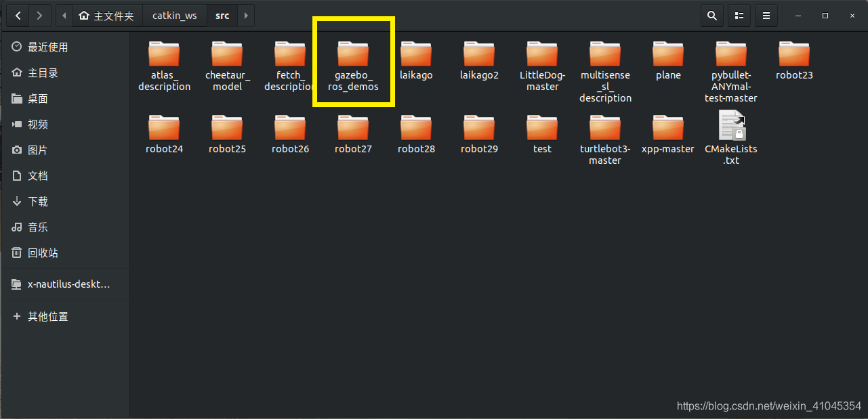
Task: Open the hamburger options menu
Action: click(766, 15)
